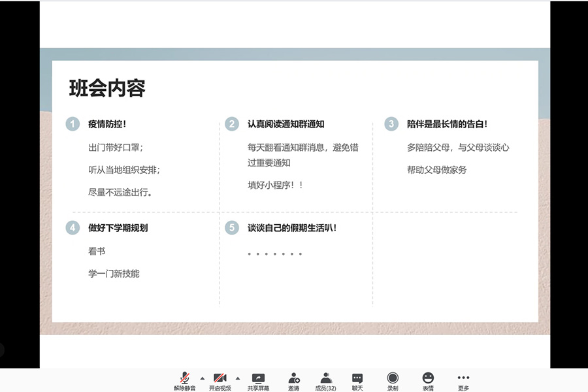Click the line 多陪陪父母,与父母谈谈心
The image size is (588, 392).
coord(458,148)
